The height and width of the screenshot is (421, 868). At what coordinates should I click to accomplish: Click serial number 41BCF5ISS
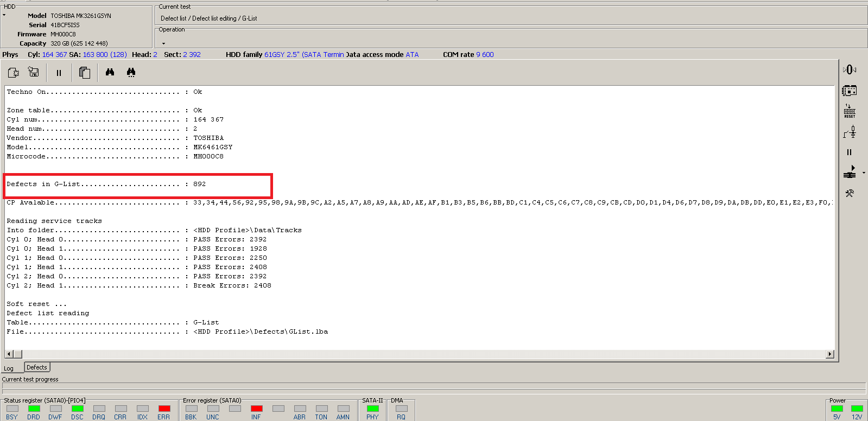click(65, 25)
